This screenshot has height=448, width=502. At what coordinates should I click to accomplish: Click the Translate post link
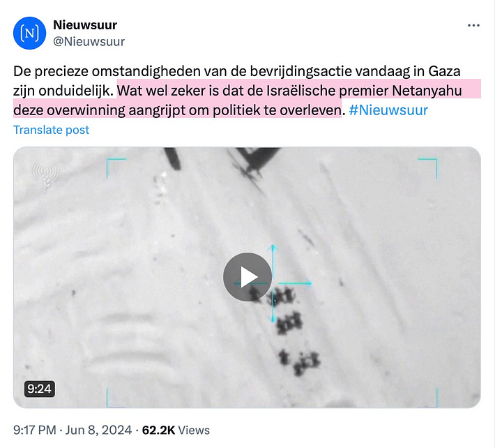[x=51, y=130]
